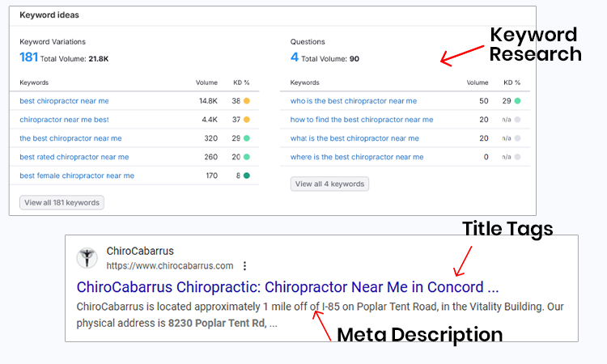Screen dimensions: 607x364
Task: Open the chiropractor near me best keyword
Action: pos(64,120)
